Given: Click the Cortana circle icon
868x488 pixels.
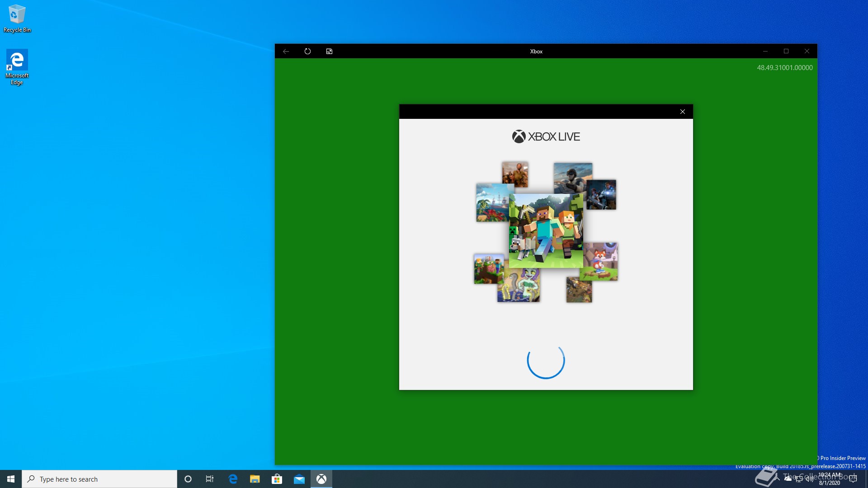Looking at the screenshot, I should point(188,479).
